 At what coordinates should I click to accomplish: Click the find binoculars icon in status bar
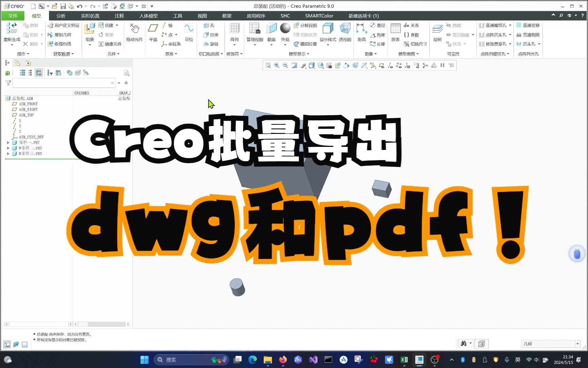click(463, 343)
